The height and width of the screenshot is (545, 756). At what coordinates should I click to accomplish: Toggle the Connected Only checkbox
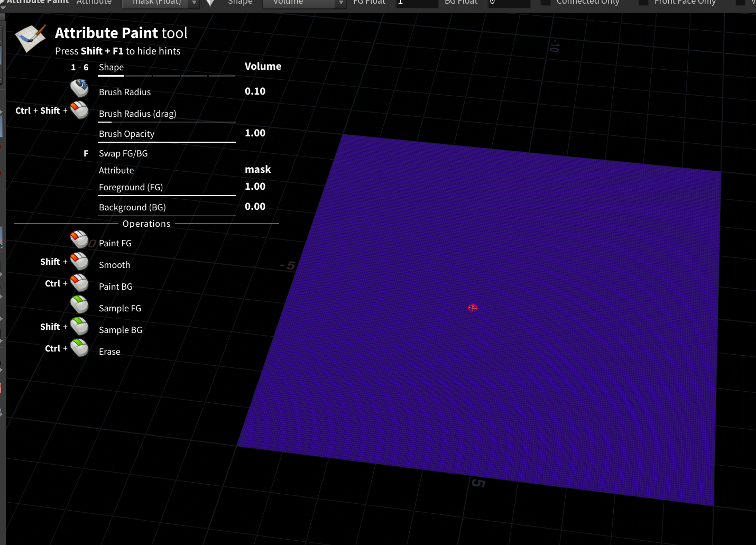(x=546, y=2)
